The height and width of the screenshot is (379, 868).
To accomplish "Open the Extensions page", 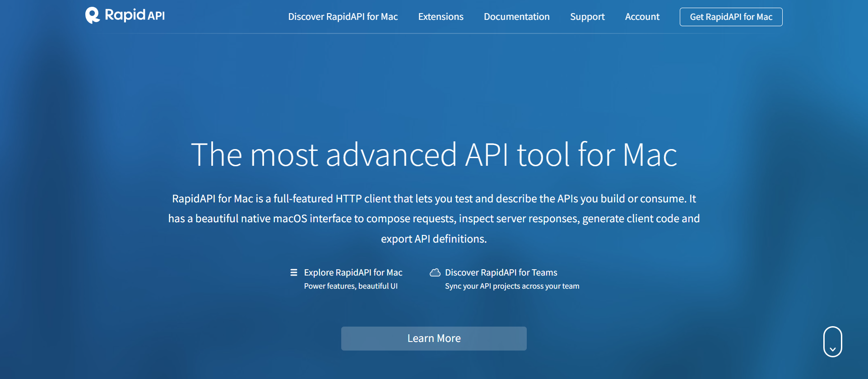I will (x=441, y=17).
